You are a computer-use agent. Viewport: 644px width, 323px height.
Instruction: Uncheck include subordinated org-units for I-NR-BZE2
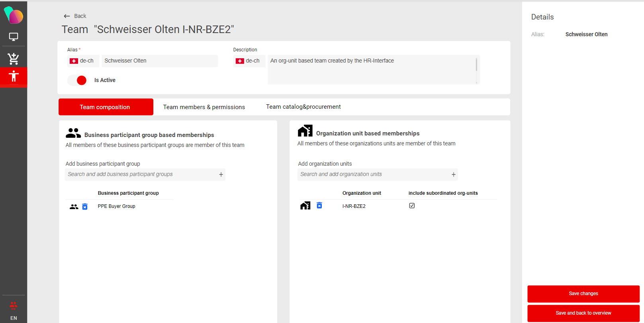click(x=412, y=206)
